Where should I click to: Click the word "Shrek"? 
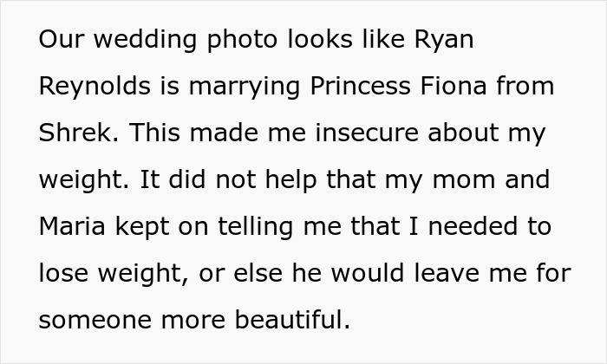[x=71, y=133]
